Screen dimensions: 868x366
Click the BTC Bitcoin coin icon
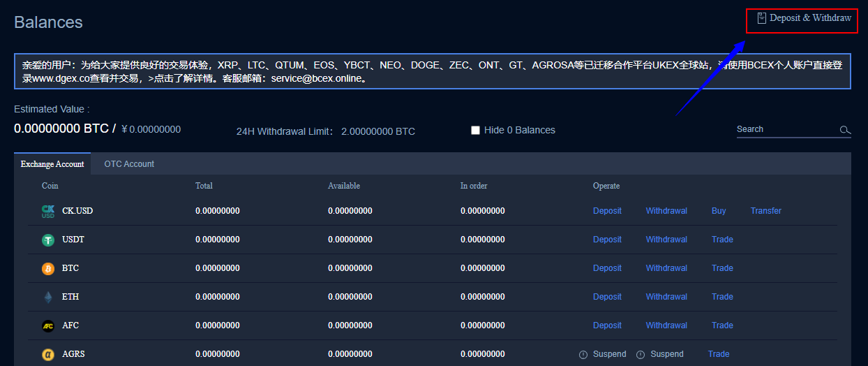coord(48,268)
